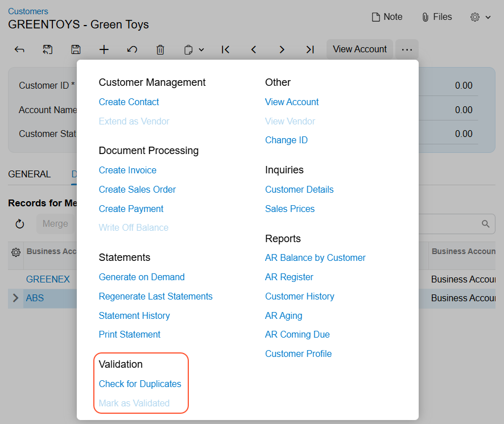Select Regenerate Last Statements

[155, 296]
